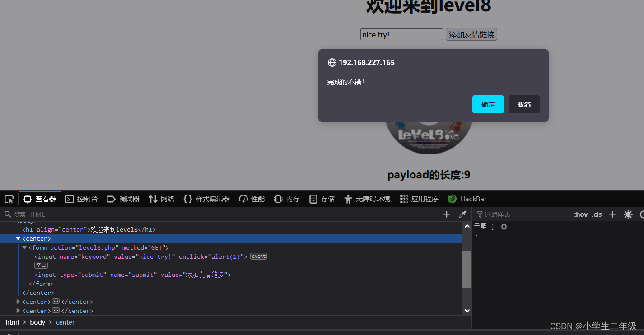Image resolution: width=644 pixels, height=335 pixels.
Task: Click html in the breadcrumb bar
Action: (12, 322)
